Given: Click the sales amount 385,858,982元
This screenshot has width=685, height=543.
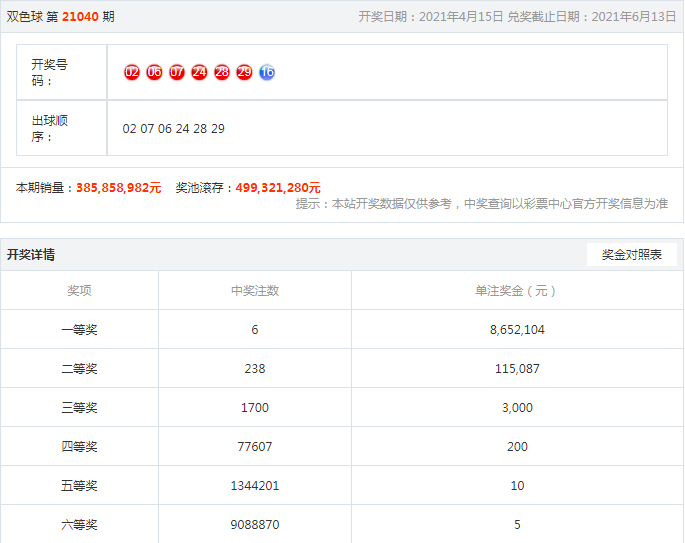Looking at the screenshot, I should pyautogui.click(x=118, y=187).
